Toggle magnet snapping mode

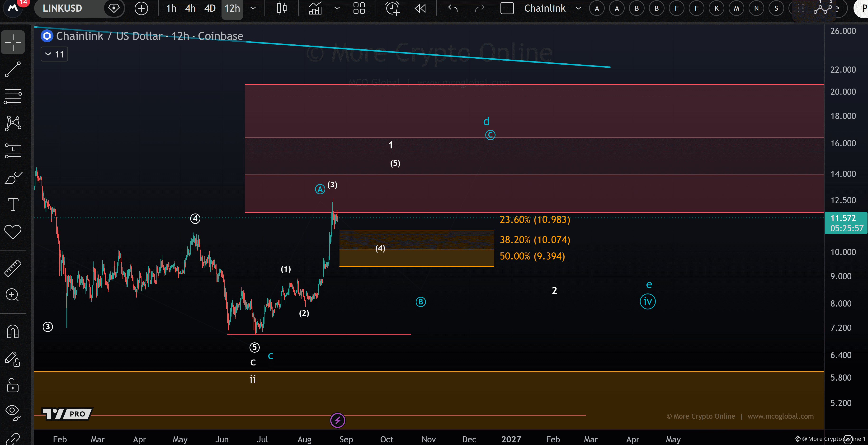click(13, 332)
